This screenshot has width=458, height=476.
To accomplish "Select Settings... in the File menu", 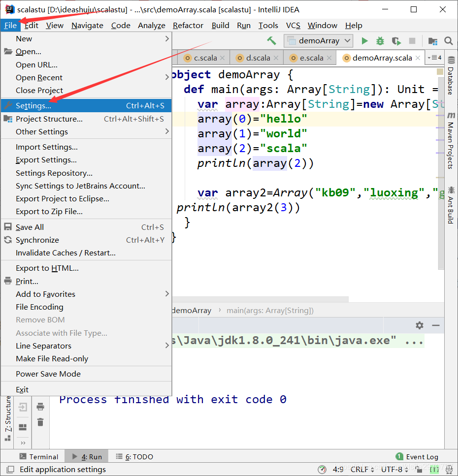I will tap(86, 105).
